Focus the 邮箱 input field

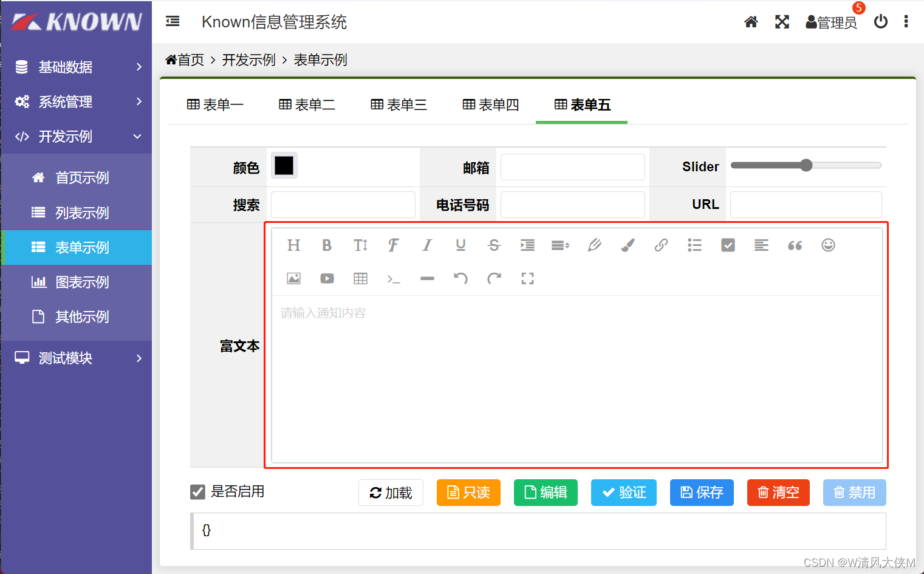[x=573, y=167]
